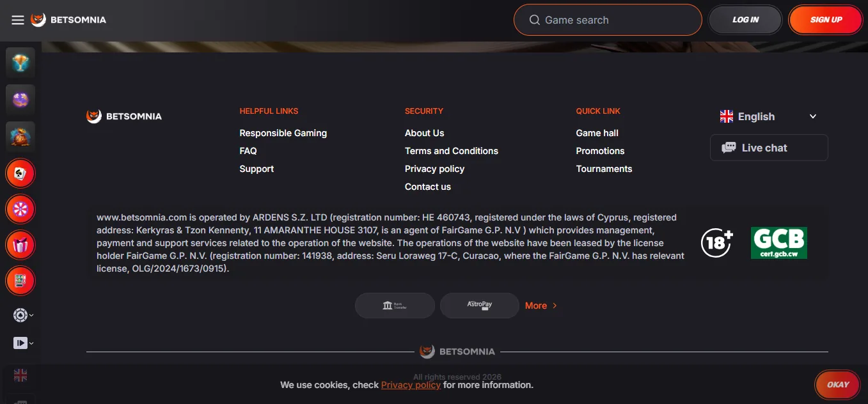Go to Game hall

[597, 133]
